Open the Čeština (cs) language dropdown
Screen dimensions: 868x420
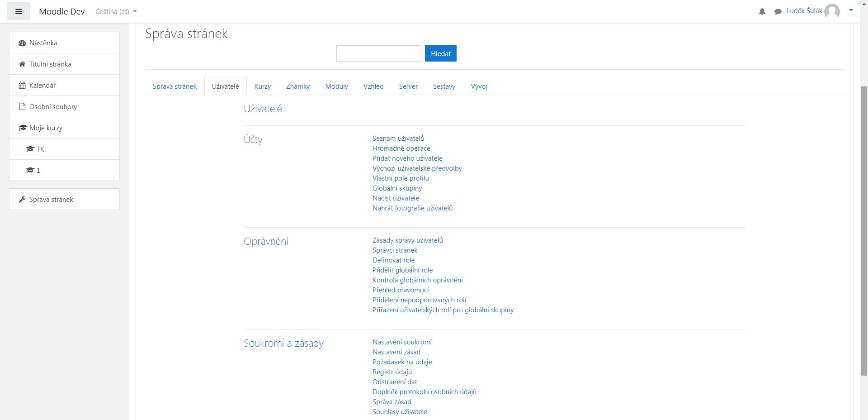116,12
